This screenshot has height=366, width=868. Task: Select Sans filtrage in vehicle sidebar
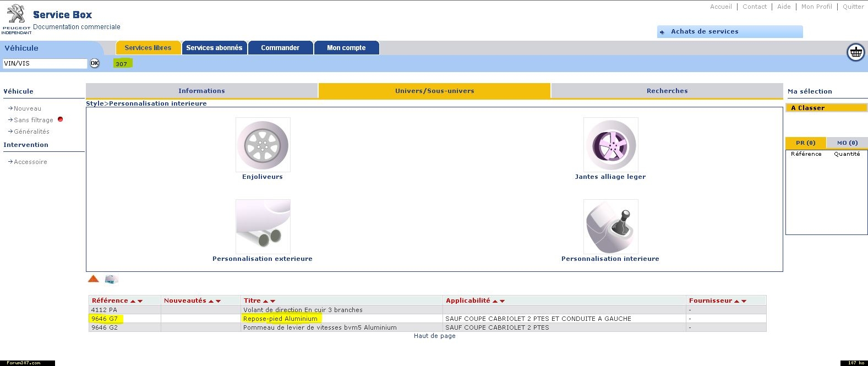[34, 120]
